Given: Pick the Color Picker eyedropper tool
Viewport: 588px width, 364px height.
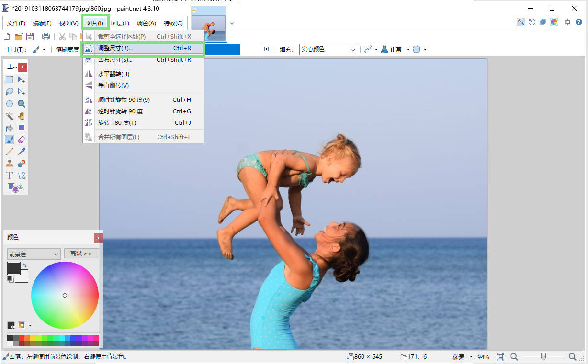Looking at the screenshot, I should (x=22, y=152).
